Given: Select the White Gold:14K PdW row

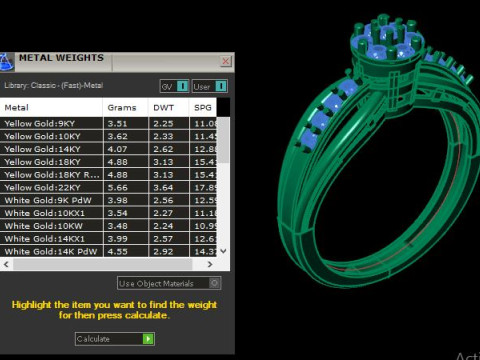Looking at the screenshot, I should pyautogui.click(x=108, y=251).
